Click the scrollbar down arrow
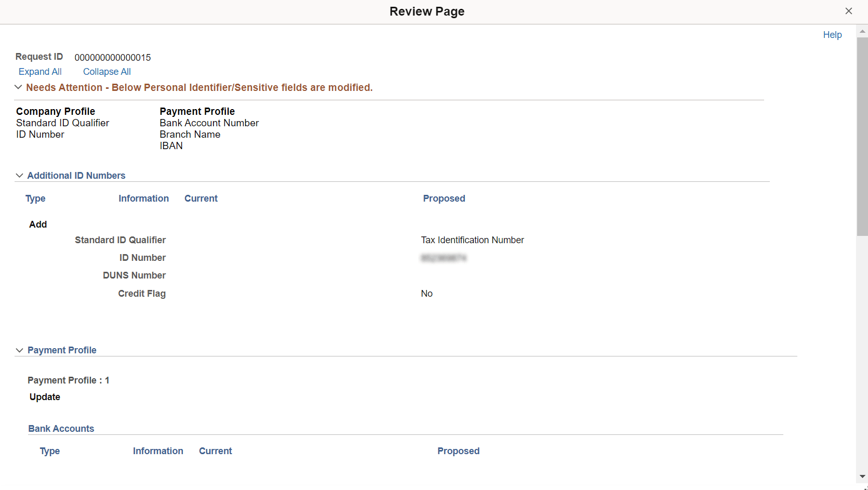868x490 pixels. pyautogui.click(x=862, y=476)
